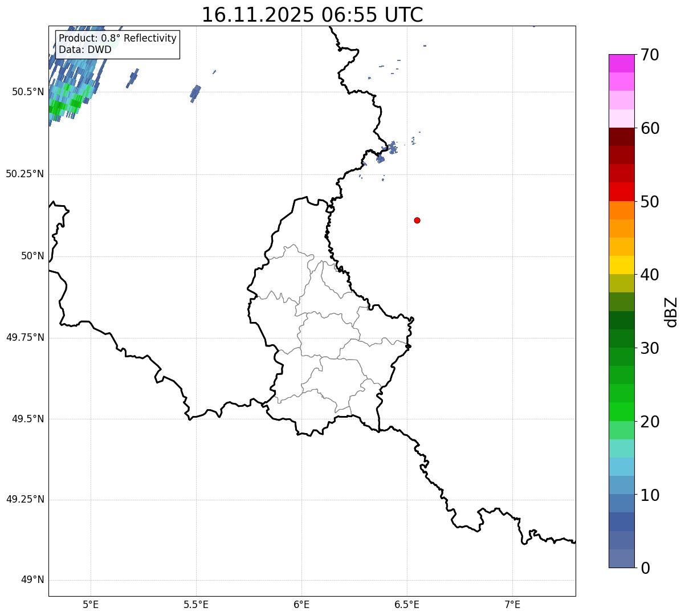Image resolution: width=685 pixels, height=616 pixels.
Task: Click the 5.5°E longitude label
Action: click(196, 605)
